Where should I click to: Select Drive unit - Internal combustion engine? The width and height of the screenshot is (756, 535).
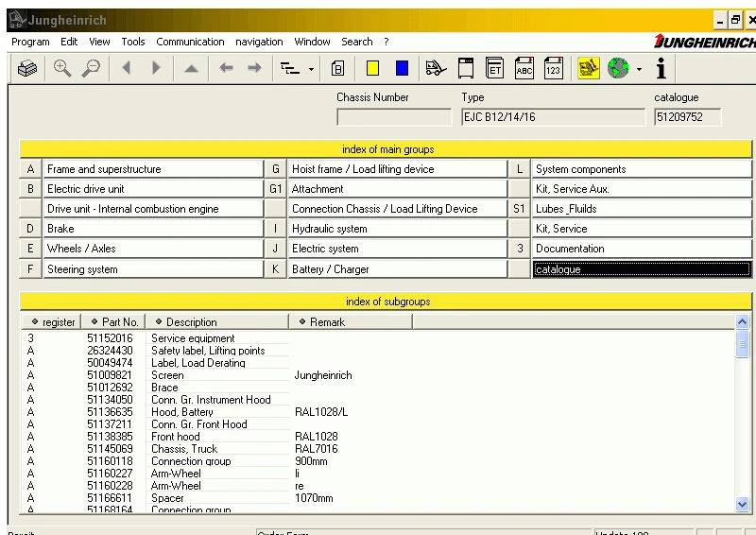153,208
